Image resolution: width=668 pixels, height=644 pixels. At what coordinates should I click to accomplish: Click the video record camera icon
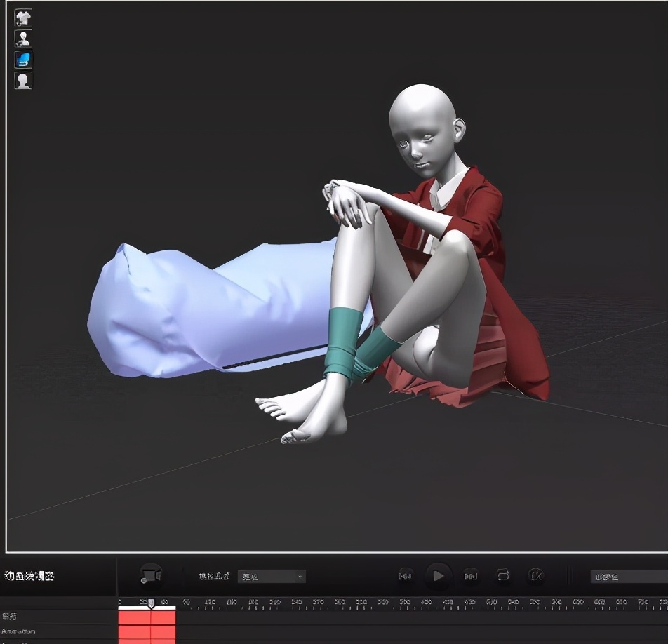pyautogui.click(x=151, y=576)
